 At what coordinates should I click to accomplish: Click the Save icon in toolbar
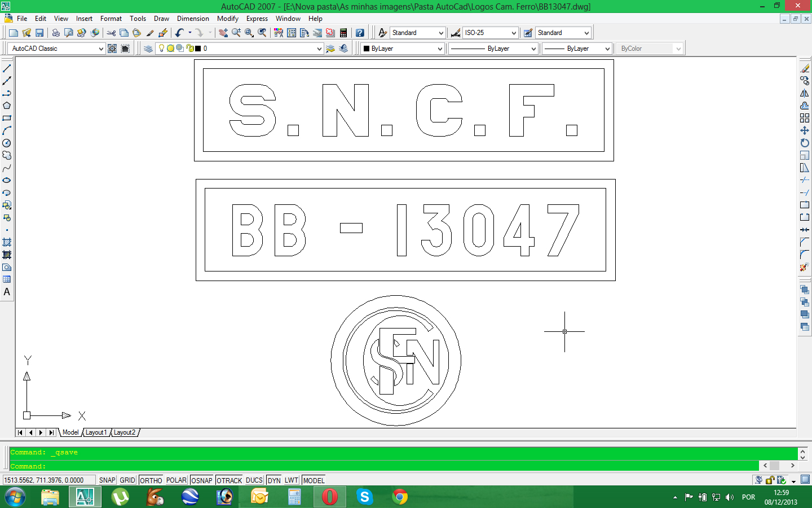pyautogui.click(x=39, y=33)
